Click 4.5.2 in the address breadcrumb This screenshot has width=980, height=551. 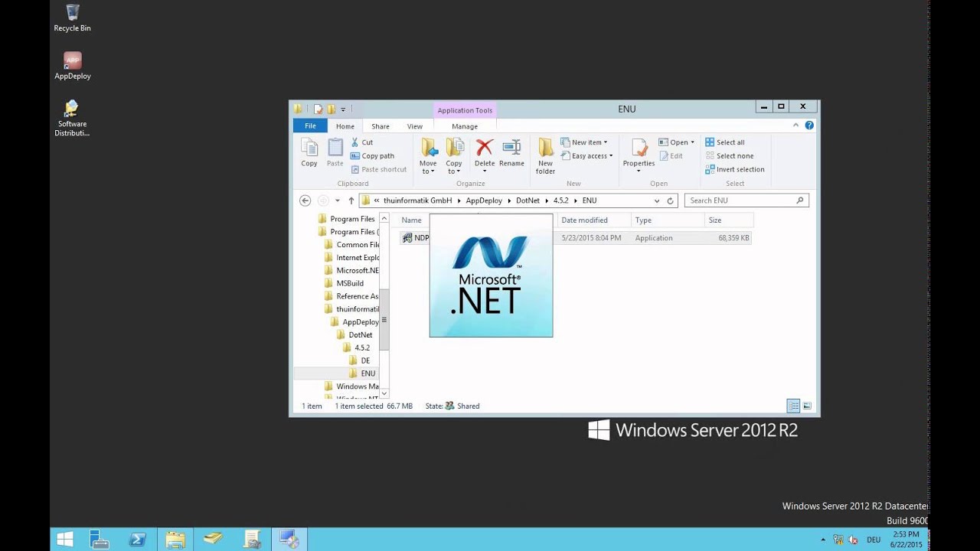561,201
